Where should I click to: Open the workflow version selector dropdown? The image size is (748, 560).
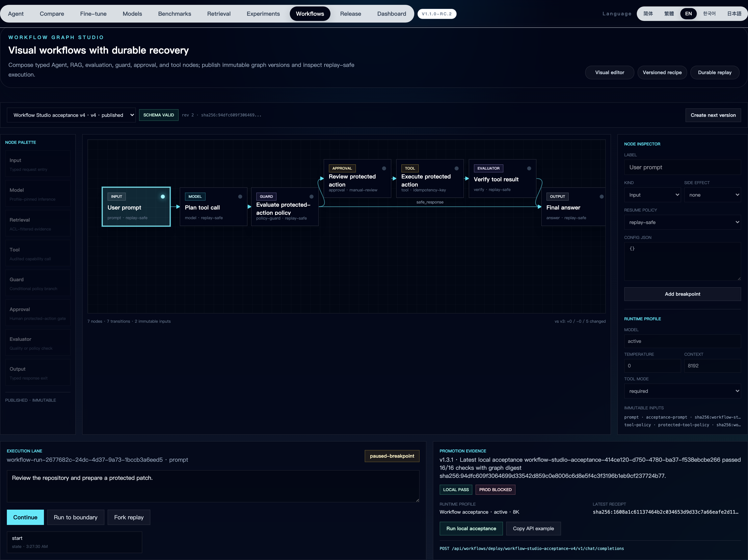coord(71,115)
